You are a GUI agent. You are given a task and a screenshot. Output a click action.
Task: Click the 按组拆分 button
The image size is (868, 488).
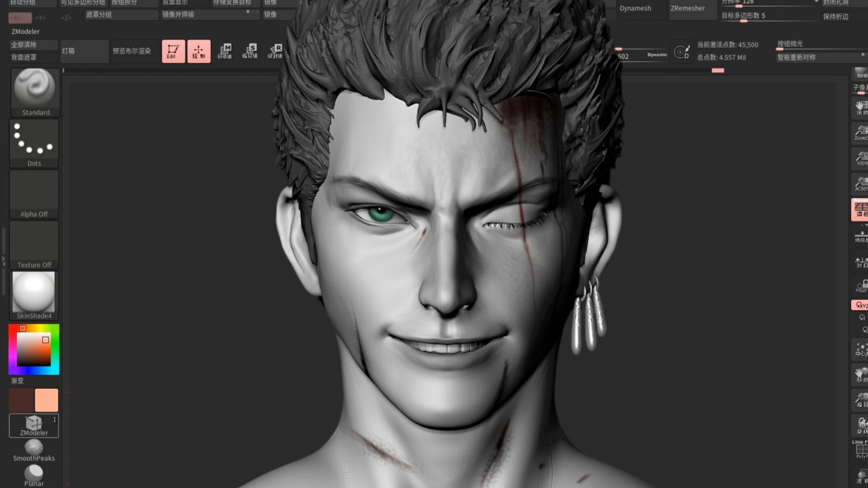click(x=134, y=3)
